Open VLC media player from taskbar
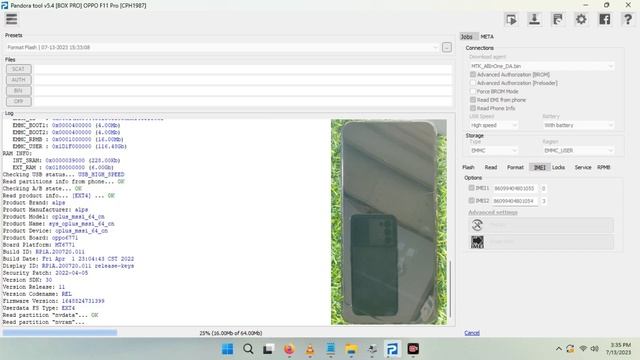640x360 pixels. click(310, 349)
